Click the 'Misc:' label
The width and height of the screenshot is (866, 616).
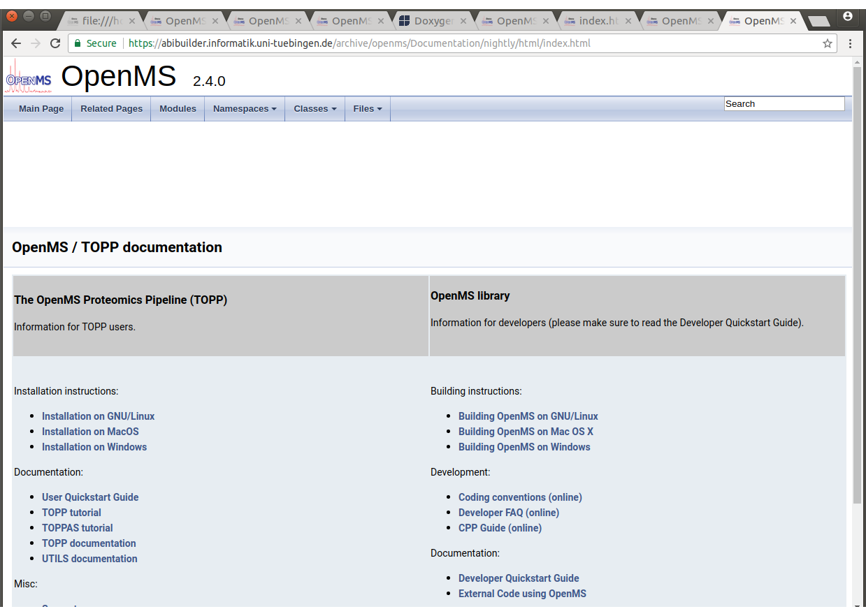[26, 584]
